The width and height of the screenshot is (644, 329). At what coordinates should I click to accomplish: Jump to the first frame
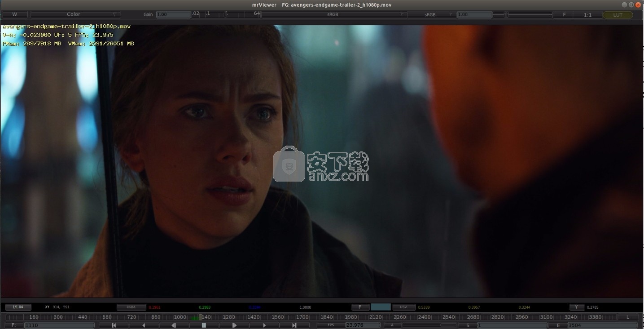114,325
